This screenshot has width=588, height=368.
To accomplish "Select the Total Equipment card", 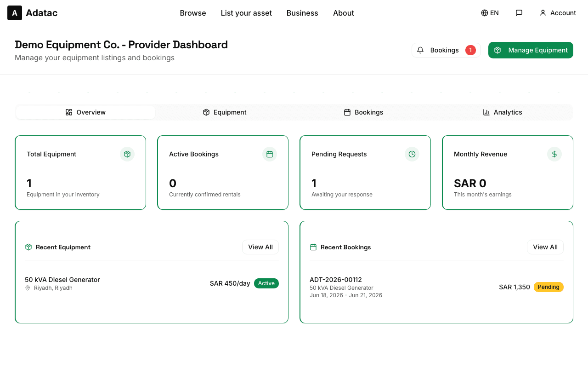I will 80,172.
